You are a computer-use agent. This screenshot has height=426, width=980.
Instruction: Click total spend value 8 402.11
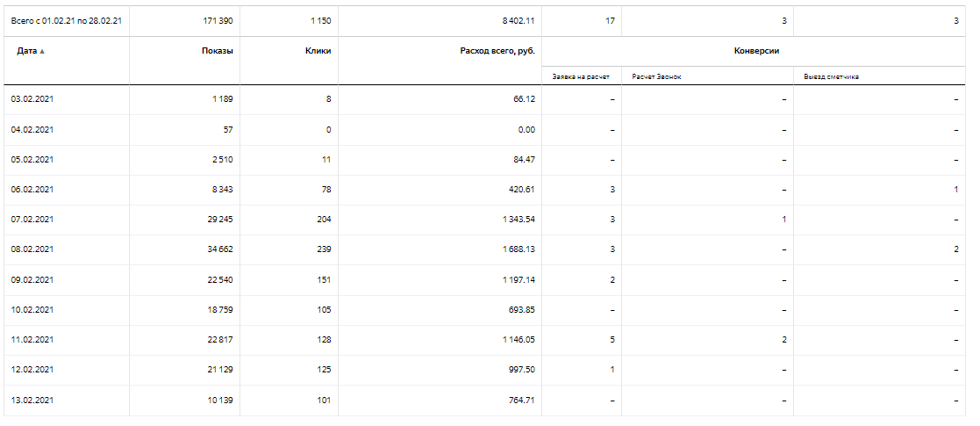pos(519,21)
